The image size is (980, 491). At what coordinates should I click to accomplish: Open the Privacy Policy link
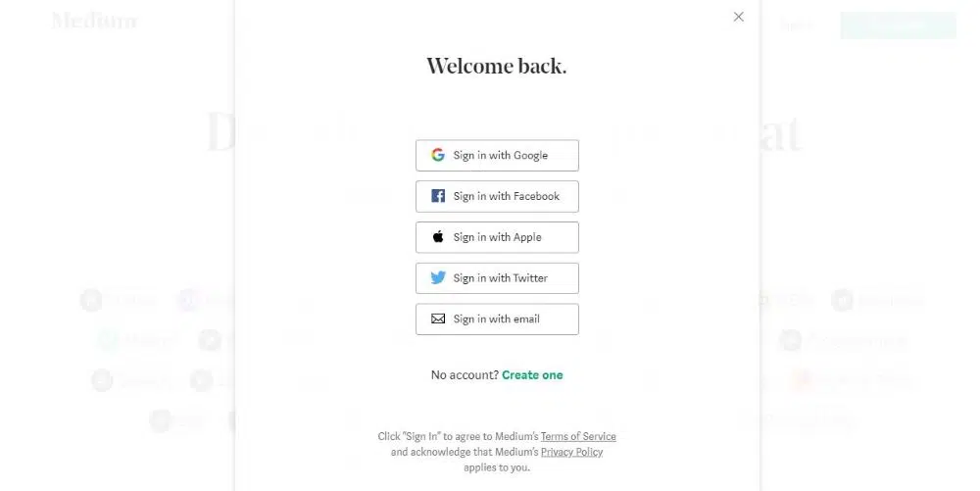coord(572,452)
